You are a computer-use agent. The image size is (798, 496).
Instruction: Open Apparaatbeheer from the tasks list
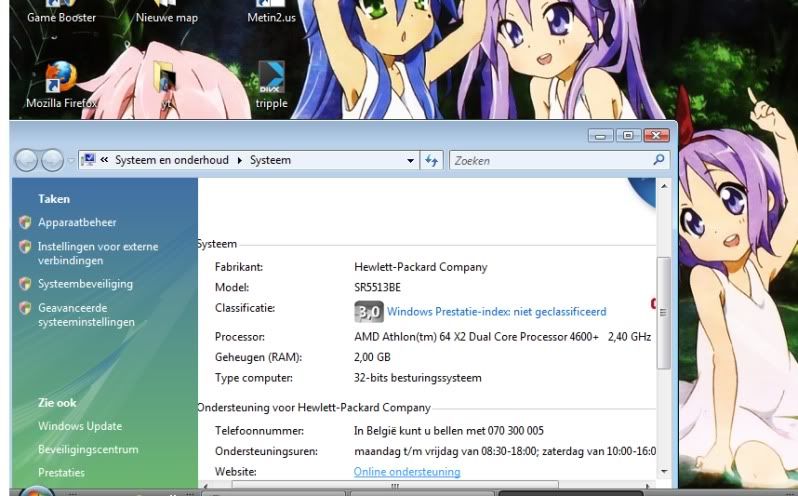tap(77, 222)
